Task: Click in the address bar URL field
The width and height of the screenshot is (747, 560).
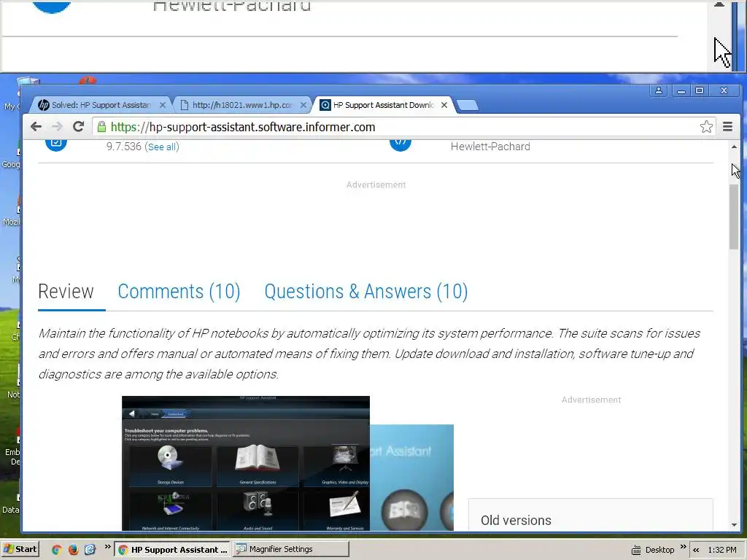Action: click(403, 127)
